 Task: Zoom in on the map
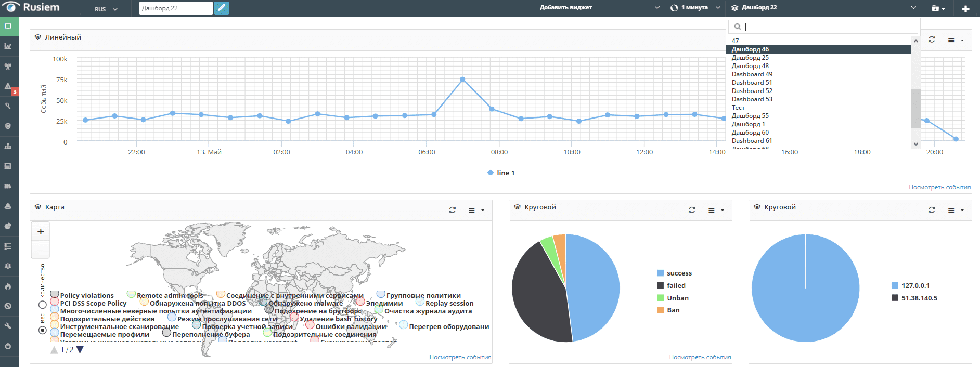41,232
